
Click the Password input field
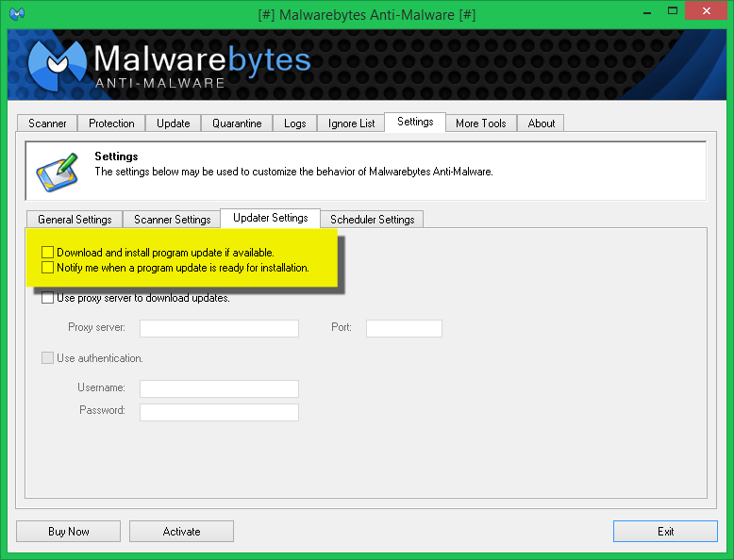point(219,412)
